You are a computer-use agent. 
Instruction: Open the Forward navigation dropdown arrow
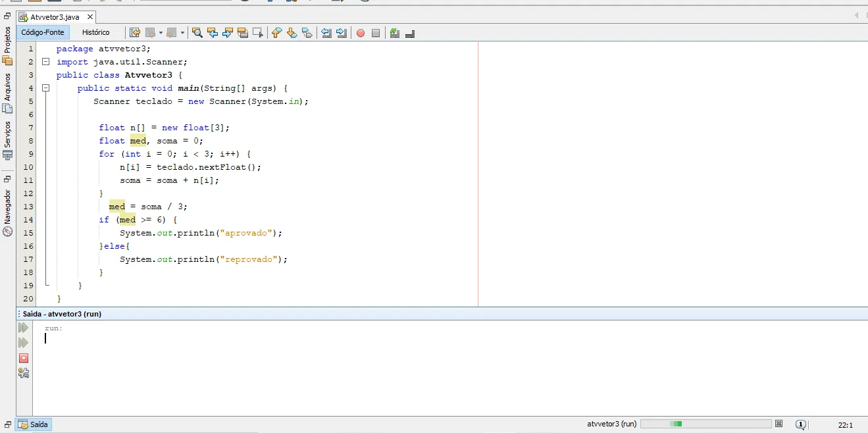182,33
